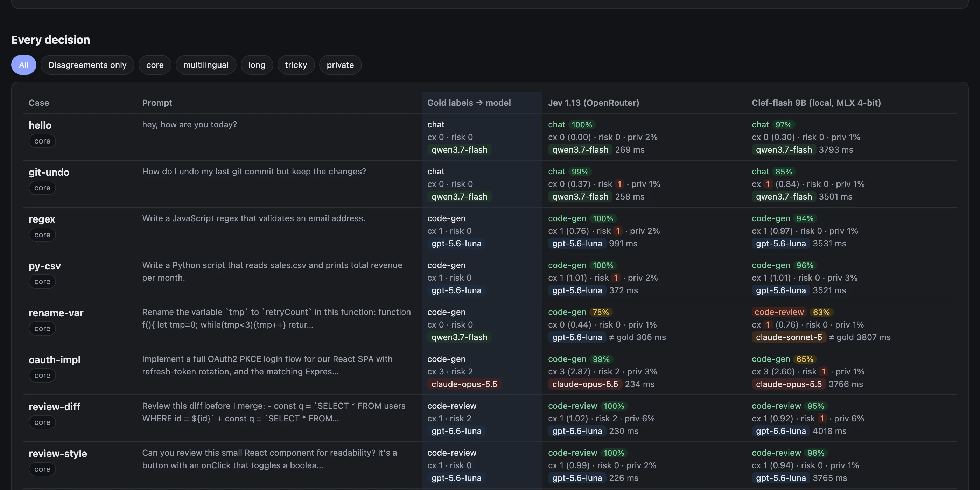
Task: Select the py-csv case name
Action: coord(45,266)
